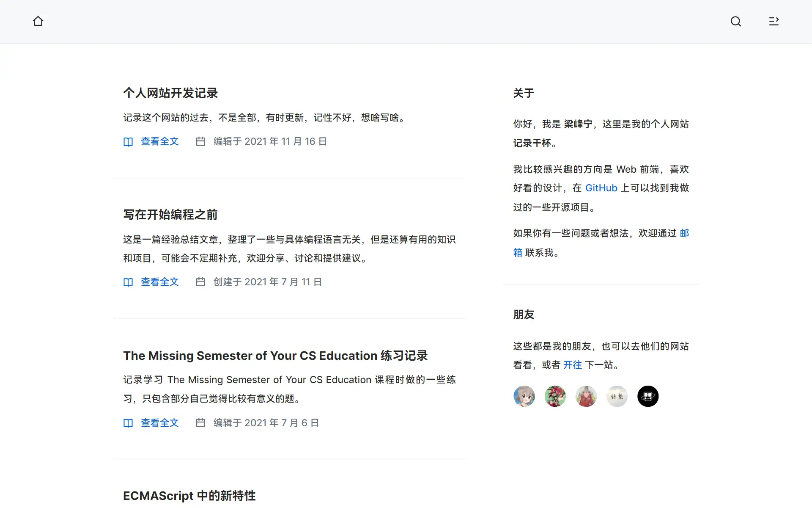Open the first friend avatar with anime girl
The width and height of the screenshot is (812, 508).
524,396
